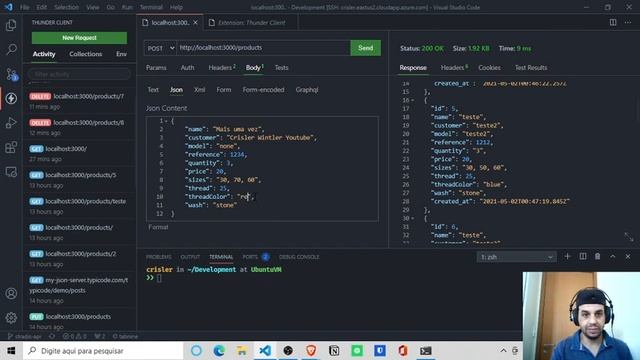Open GET localhost:3000/products/5 activity entry

tap(80, 180)
